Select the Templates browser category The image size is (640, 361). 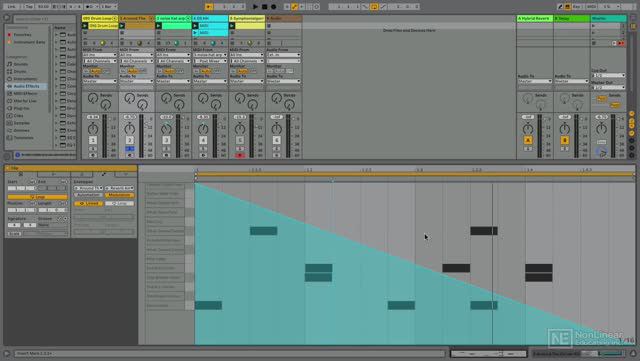[23, 138]
